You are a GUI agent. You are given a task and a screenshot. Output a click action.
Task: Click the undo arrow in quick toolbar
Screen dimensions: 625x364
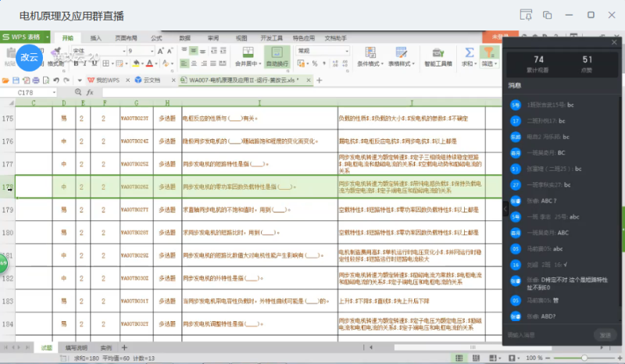pyautogui.click(x=56, y=80)
